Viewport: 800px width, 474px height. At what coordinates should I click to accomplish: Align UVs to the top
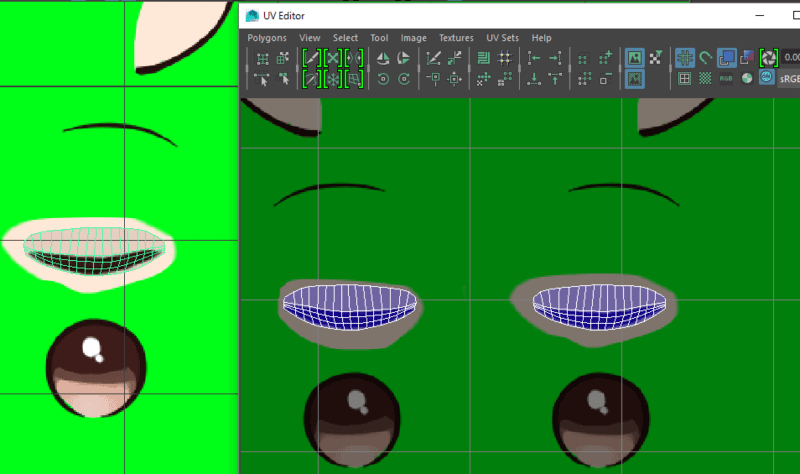pos(555,78)
